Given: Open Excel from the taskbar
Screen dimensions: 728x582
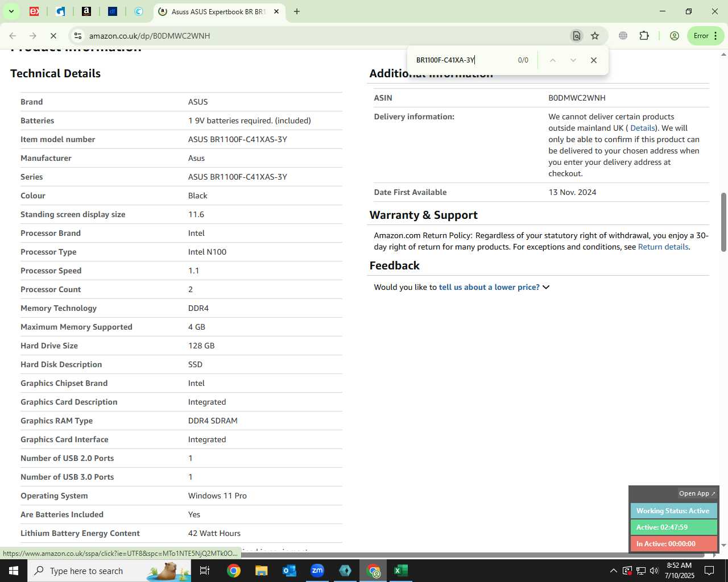Looking at the screenshot, I should [401, 571].
